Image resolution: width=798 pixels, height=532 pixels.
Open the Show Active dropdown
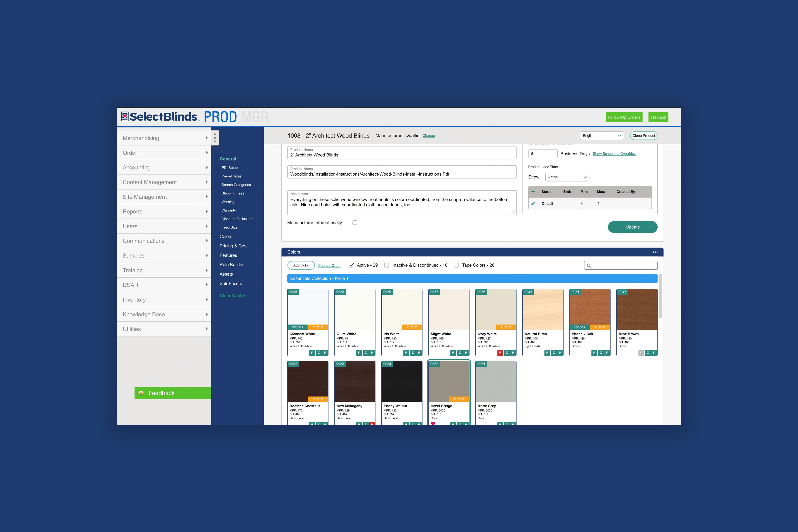pos(567,177)
